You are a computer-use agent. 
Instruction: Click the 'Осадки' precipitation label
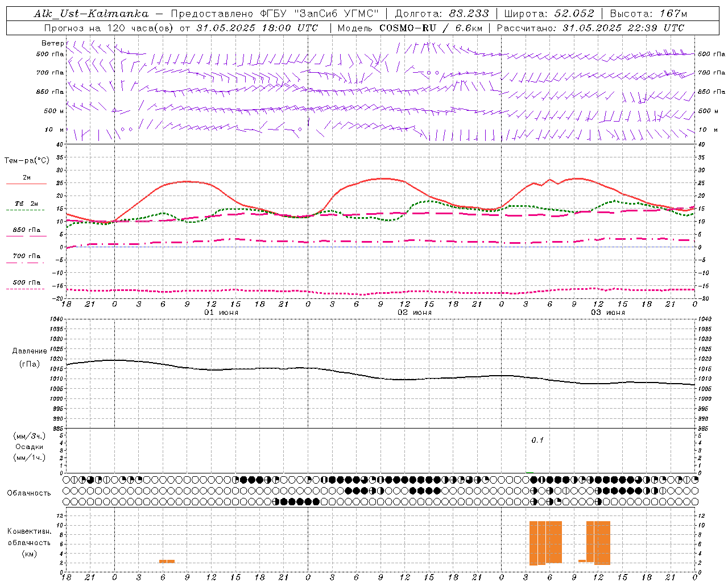click(30, 447)
